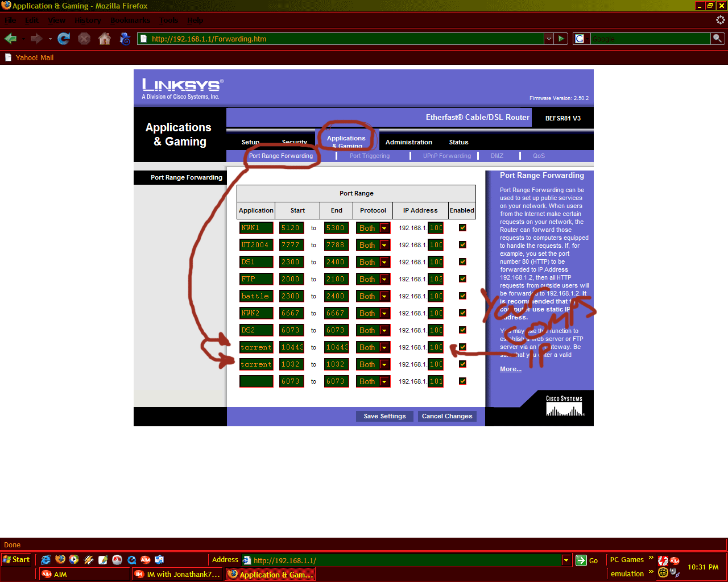This screenshot has height=582, width=728.
Task: Open the Port Triggering sub-tab
Action: [x=370, y=156]
